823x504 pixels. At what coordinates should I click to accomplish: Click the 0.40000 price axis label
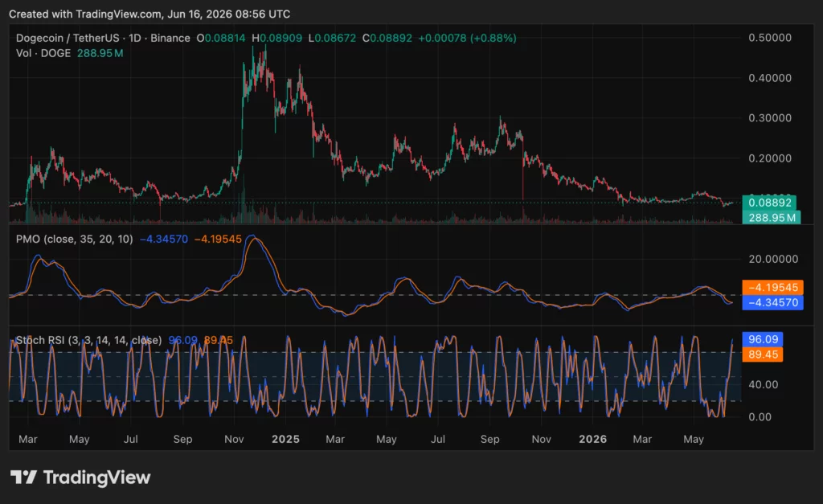[x=770, y=78]
